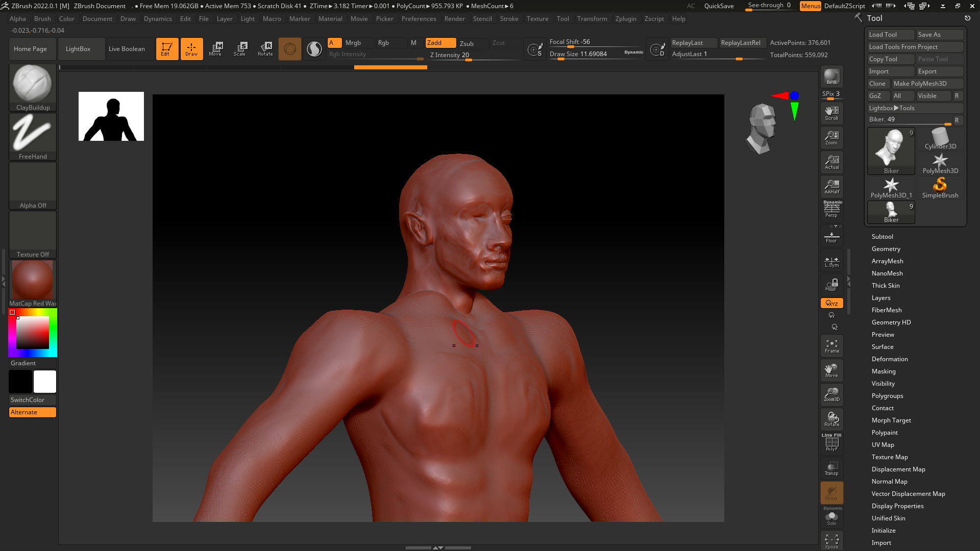Toggle Persp perspective view
This screenshot has height=551, width=980.
tap(831, 210)
